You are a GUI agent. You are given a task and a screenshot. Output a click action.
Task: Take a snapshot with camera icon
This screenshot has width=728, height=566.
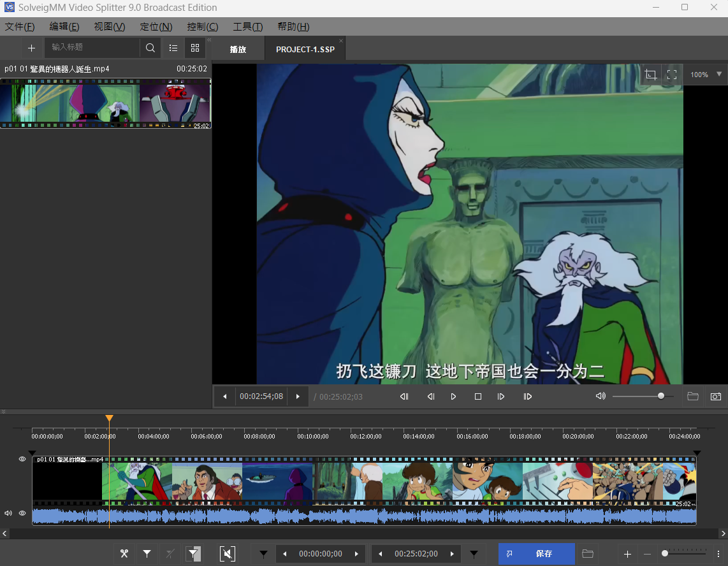[716, 396]
